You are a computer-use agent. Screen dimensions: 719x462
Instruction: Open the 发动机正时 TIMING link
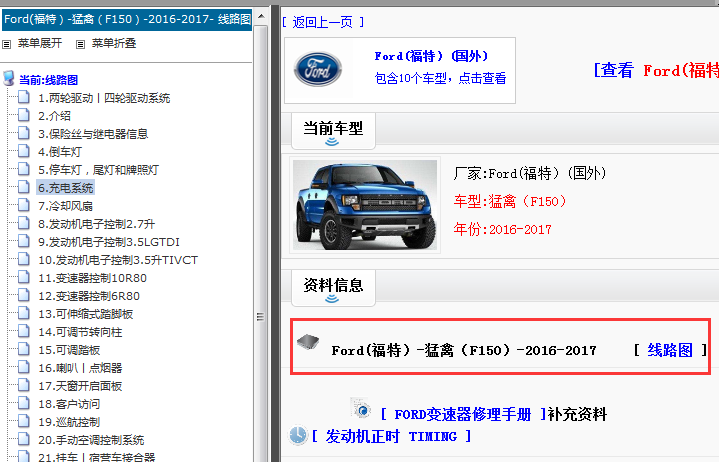pyautogui.click(x=391, y=436)
